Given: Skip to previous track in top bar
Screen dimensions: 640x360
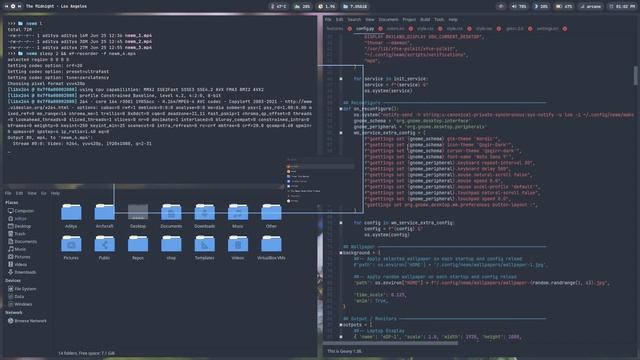Looking at the screenshot, I should [7, 6].
